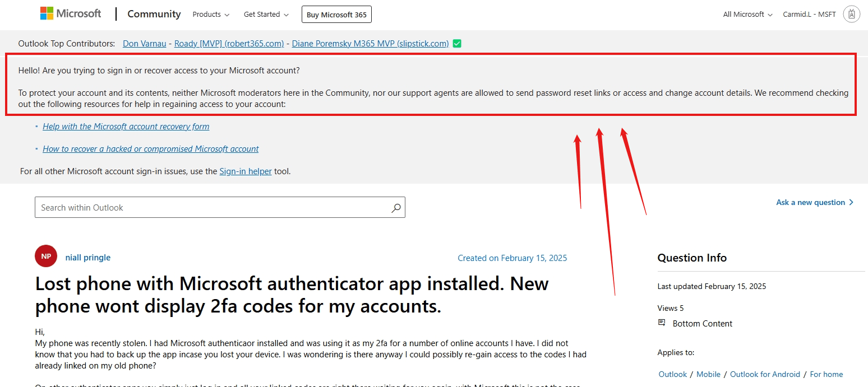Open Don Varnau contributor profile
The image size is (868, 387).
click(144, 44)
